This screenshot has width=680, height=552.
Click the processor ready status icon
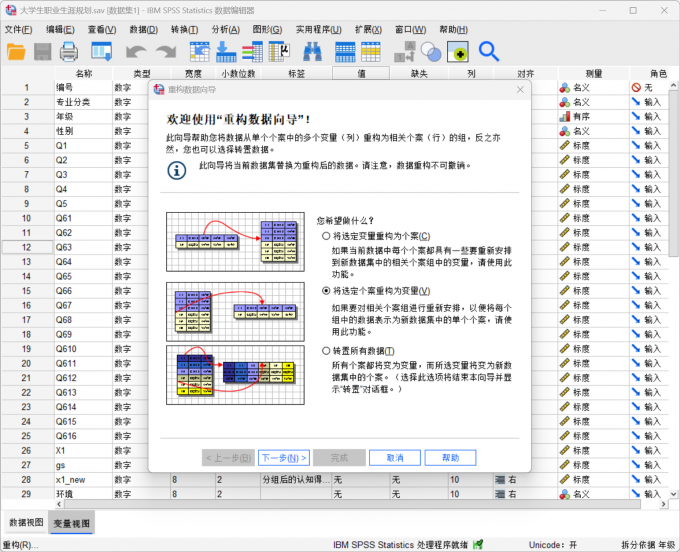click(478, 544)
